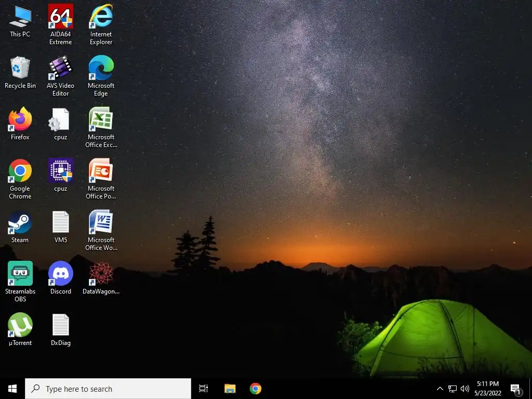Open File Explorer from the taskbar
The height and width of the screenshot is (399, 532).
point(230,389)
